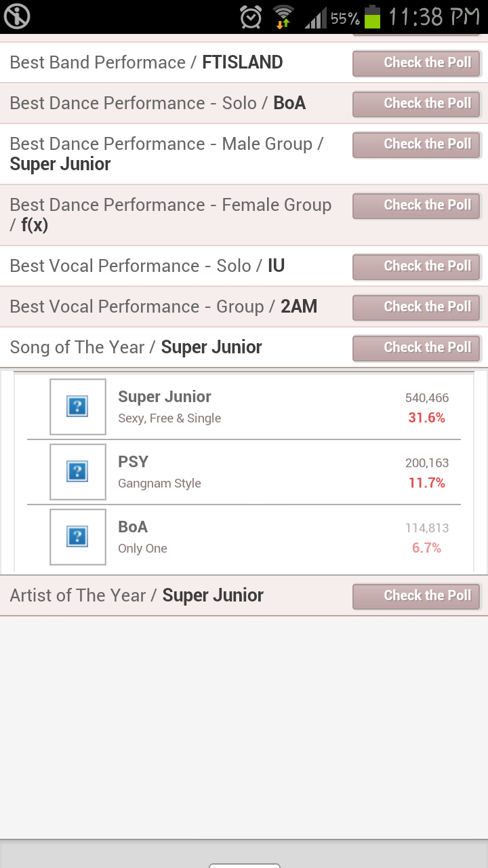The image size is (488, 868).
Task: Check the Poll for Best Vocal Group
Action: 416,307
